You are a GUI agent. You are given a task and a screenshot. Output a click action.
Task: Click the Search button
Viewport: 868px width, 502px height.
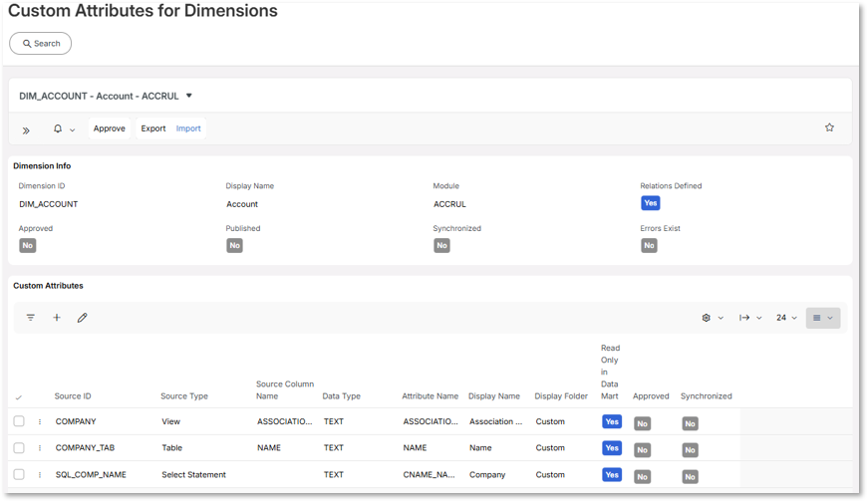pos(41,43)
